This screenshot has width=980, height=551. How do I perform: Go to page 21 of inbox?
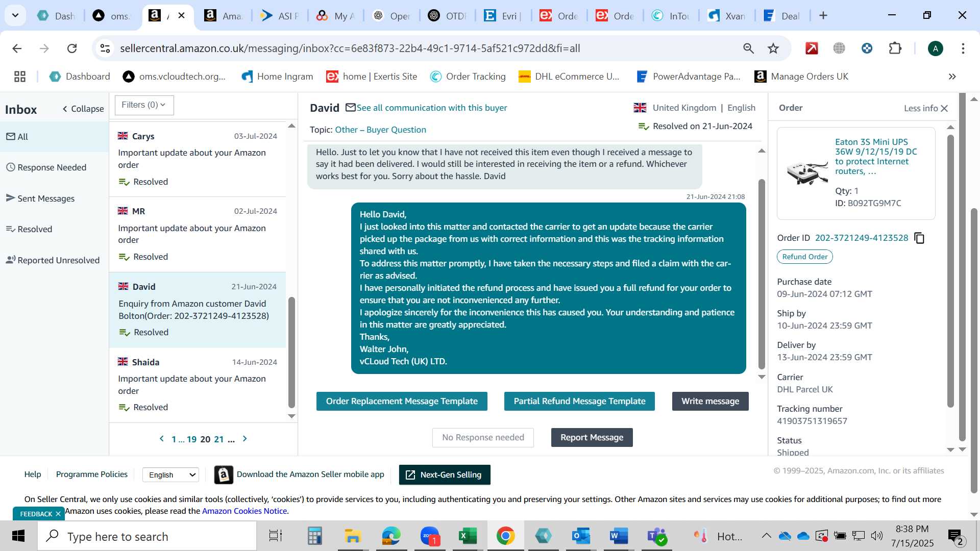tap(219, 439)
